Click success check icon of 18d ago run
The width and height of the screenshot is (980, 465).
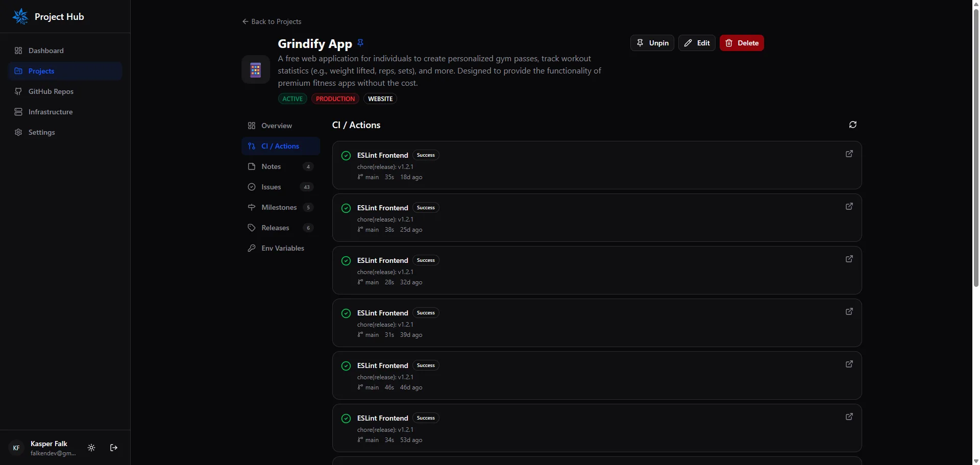[x=346, y=156]
